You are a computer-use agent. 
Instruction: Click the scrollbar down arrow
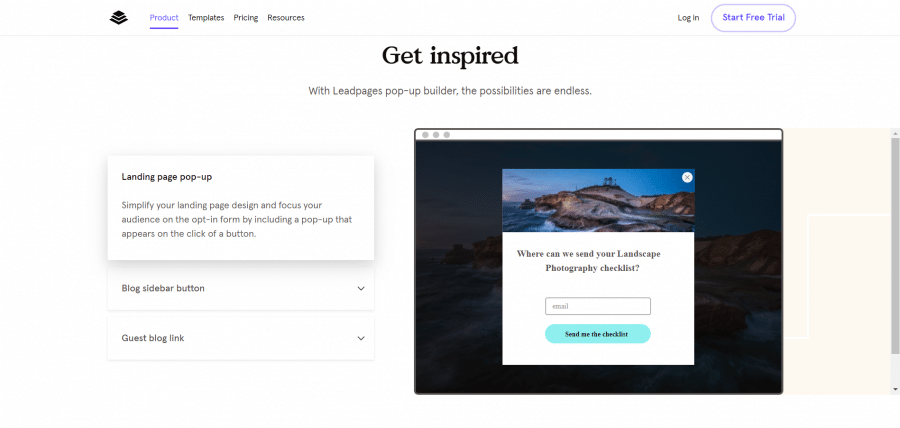895,390
